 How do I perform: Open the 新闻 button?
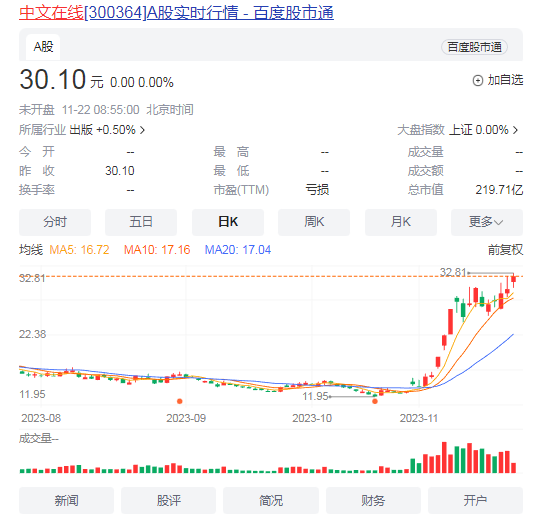(67, 500)
